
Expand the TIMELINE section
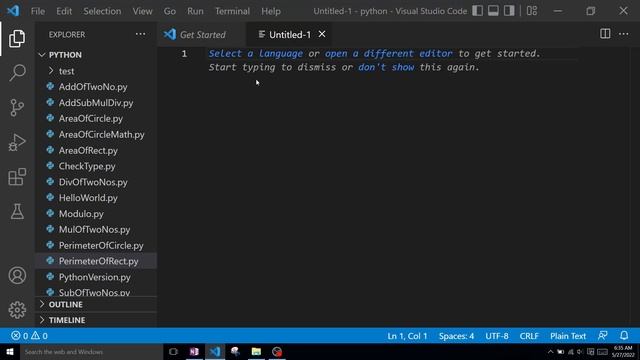coord(96,320)
